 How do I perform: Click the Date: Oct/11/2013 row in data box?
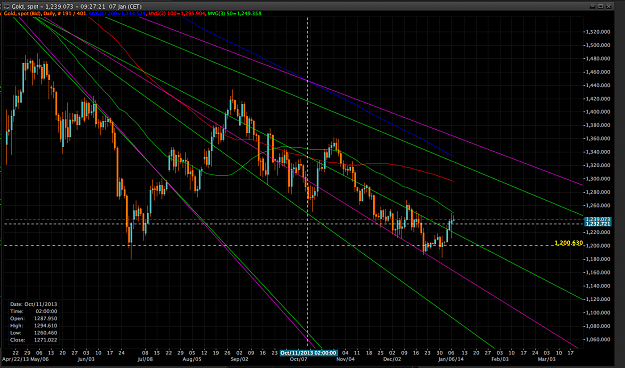[33, 304]
